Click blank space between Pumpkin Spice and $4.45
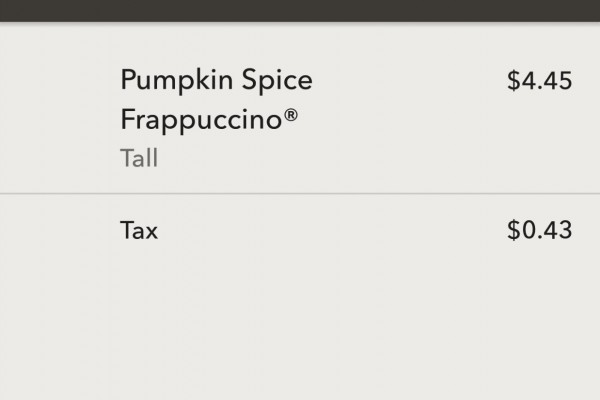 coord(410,81)
